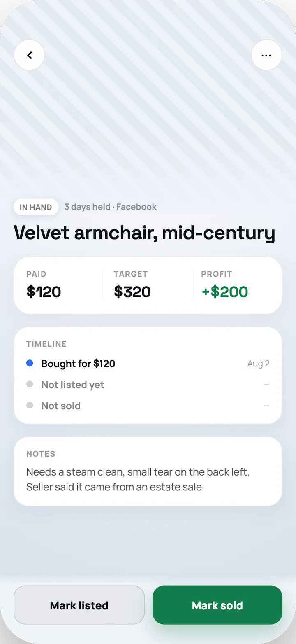Click the 3 days held · Facebook label
296x644 pixels.
[x=111, y=207]
